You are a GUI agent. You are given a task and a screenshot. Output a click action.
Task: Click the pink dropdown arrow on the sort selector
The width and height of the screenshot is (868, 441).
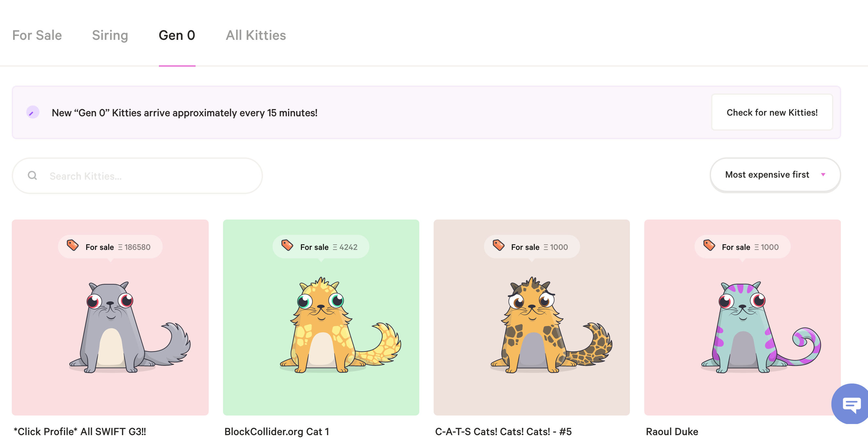point(823,175)
